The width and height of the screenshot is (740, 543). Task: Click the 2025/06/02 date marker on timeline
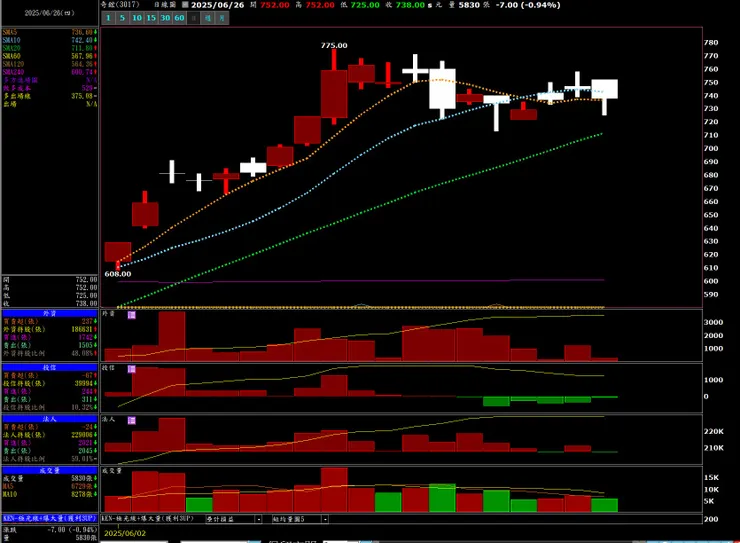coord(125,533)
